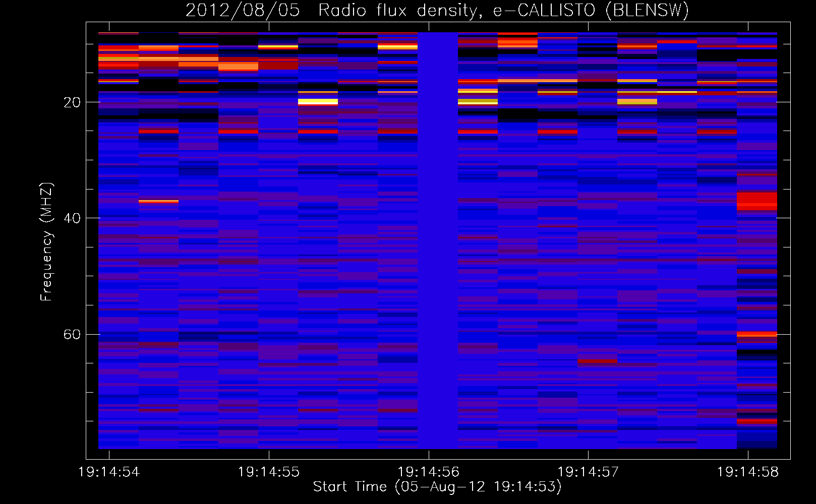Click the 19:14:55 time tick label
Screen dimensions: 816x504
(269, 472)
